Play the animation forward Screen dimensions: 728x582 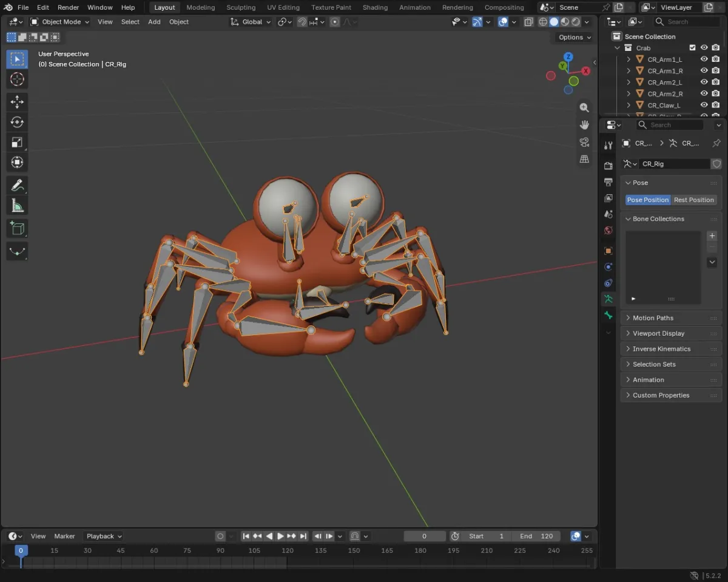tap(280, 536)
